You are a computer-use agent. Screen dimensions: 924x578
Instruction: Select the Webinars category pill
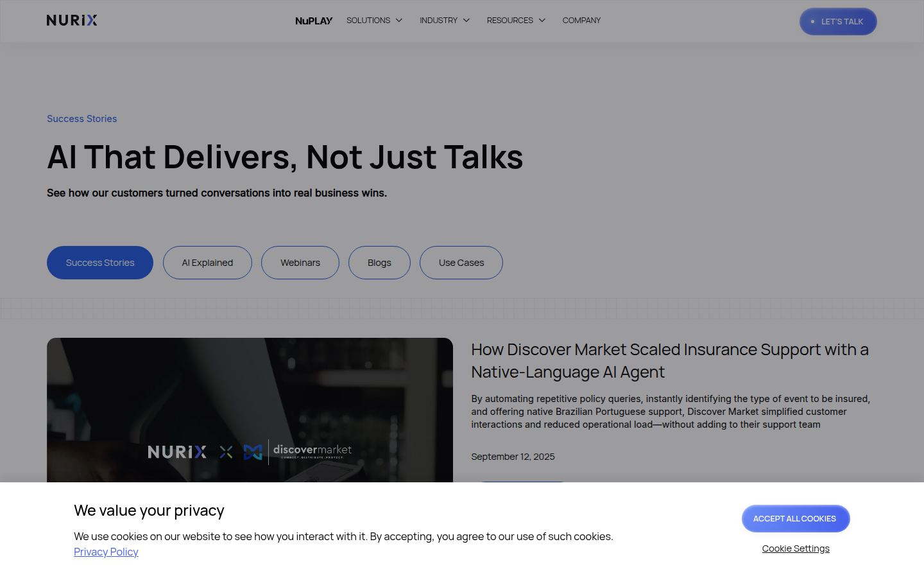point(300,263)
